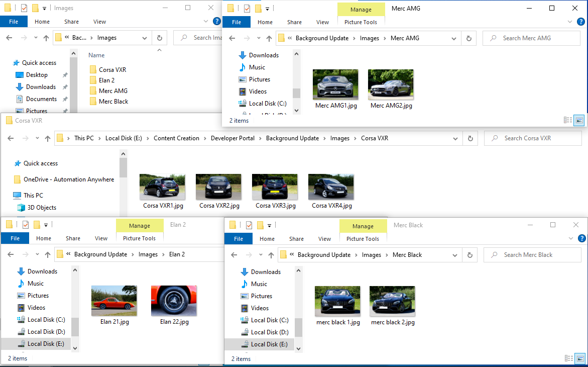
Task: Go back in Merc Black window
Action: coord(234,255)
